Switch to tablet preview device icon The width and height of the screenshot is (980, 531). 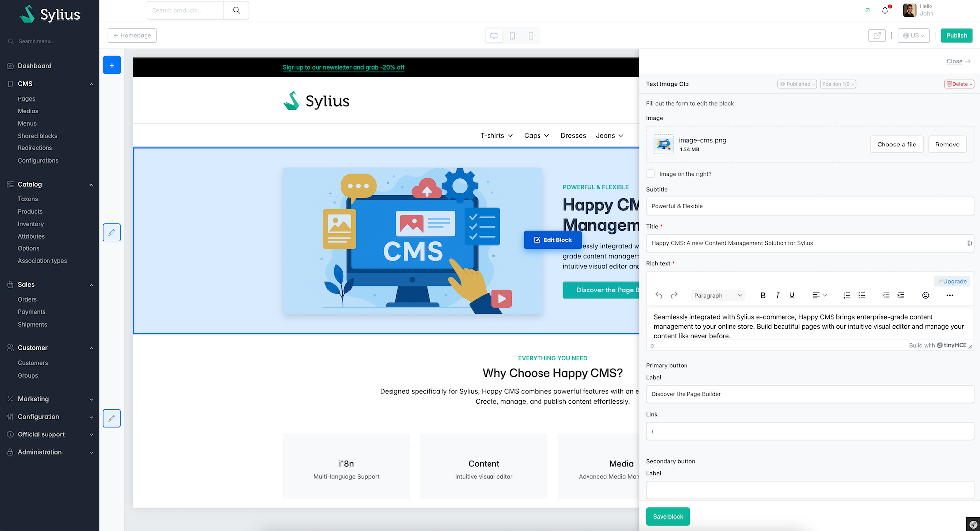[512, 36]
